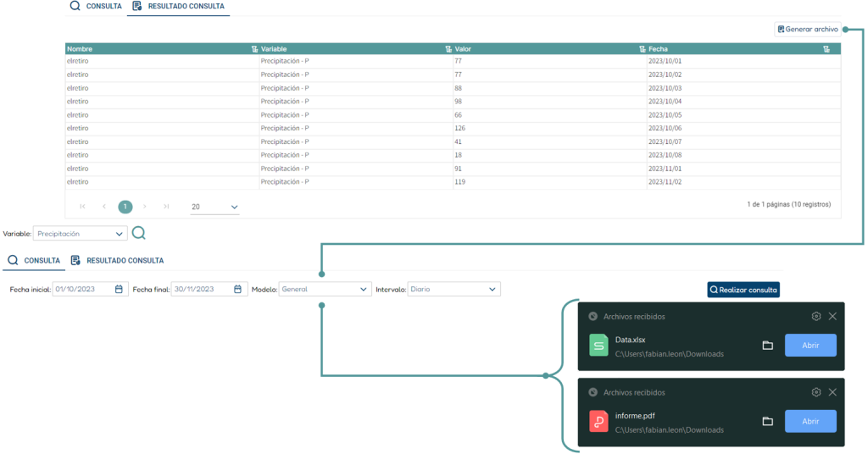868x454 pixels.
Task: Click date 2023/10/04 cell
Action: (665, 102)
